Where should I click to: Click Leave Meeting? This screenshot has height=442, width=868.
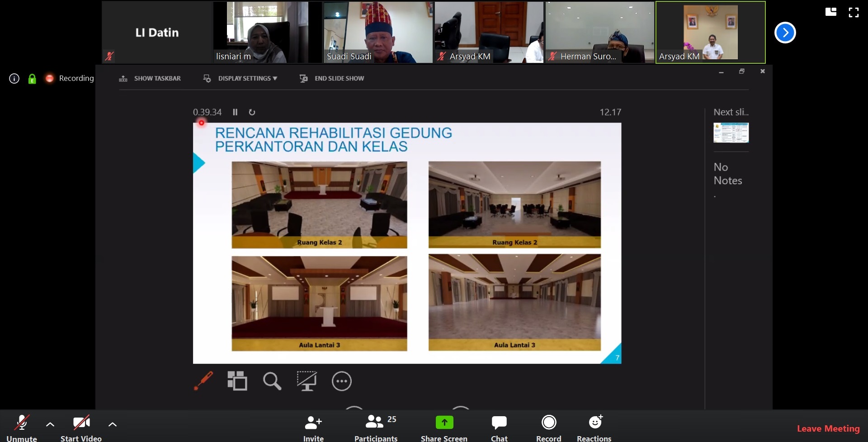828,428
